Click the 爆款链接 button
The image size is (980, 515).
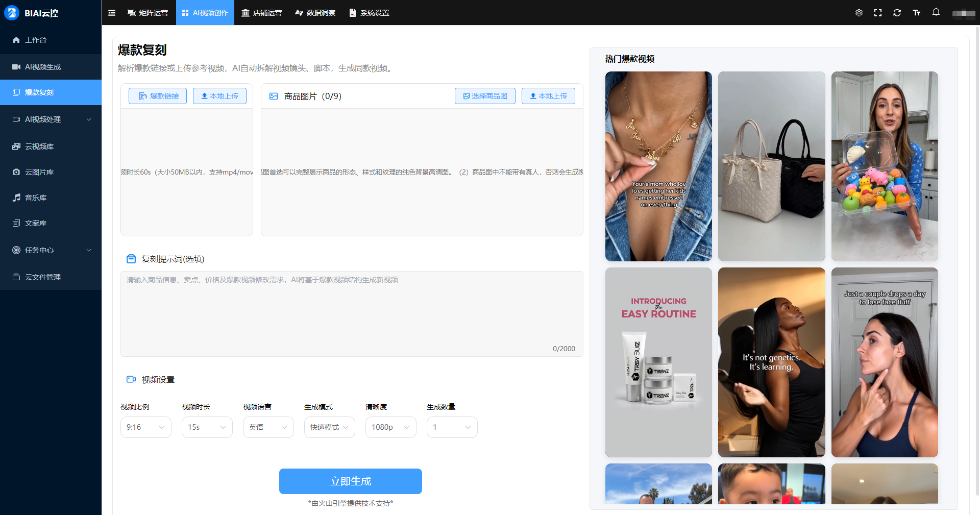[x=158, y=96]
